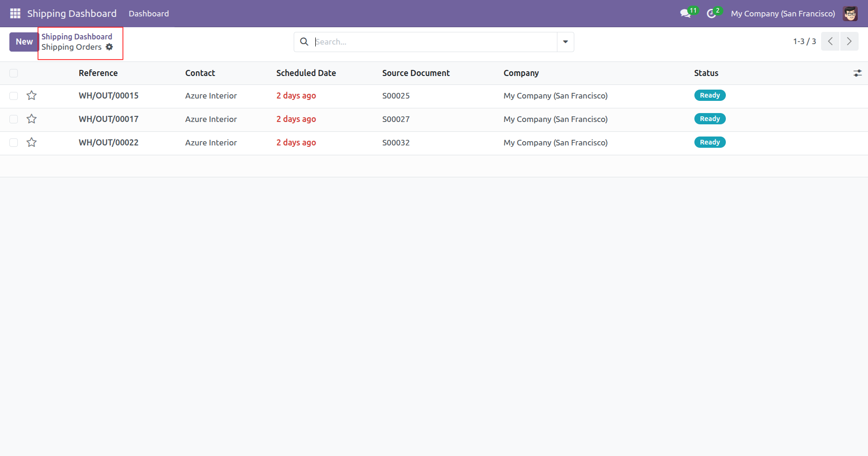868x456 pixels.
Task: Tick the select-all checkbox in header
Action: (x=14, y=73)
